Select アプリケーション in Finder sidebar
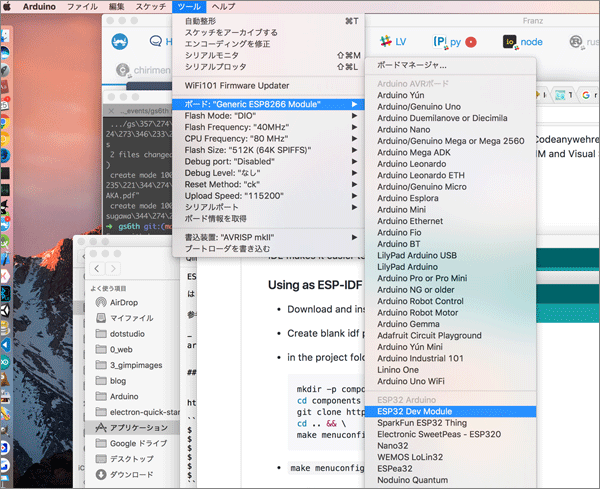Image resolution: width=600 pixels, height=489 pixels. click(x=132, y=428)
